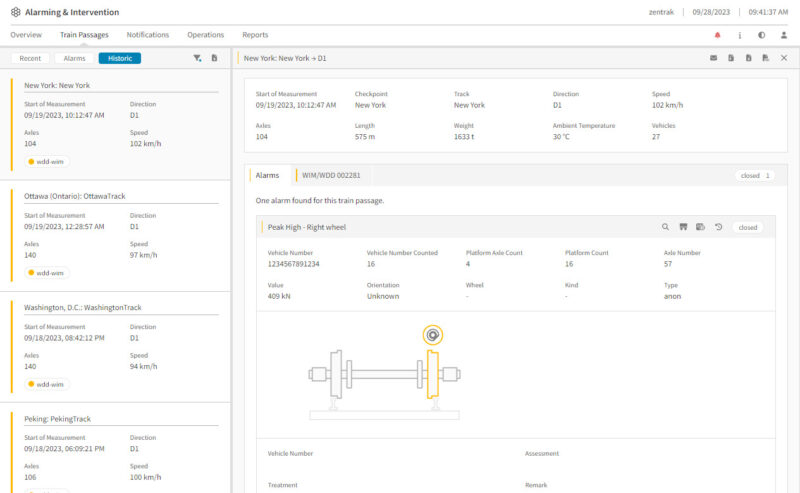The height and width of the screenshot is (493, 800).
Task: Click the info icon in top bar
Action: tap(739, 35)
